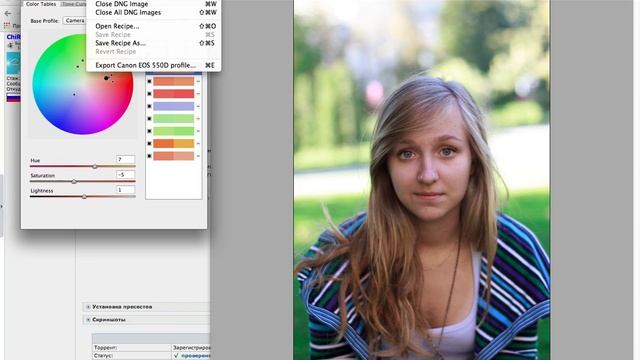Click the large control point on color wheel
640x360 pixels.
(x=107, y=78)
